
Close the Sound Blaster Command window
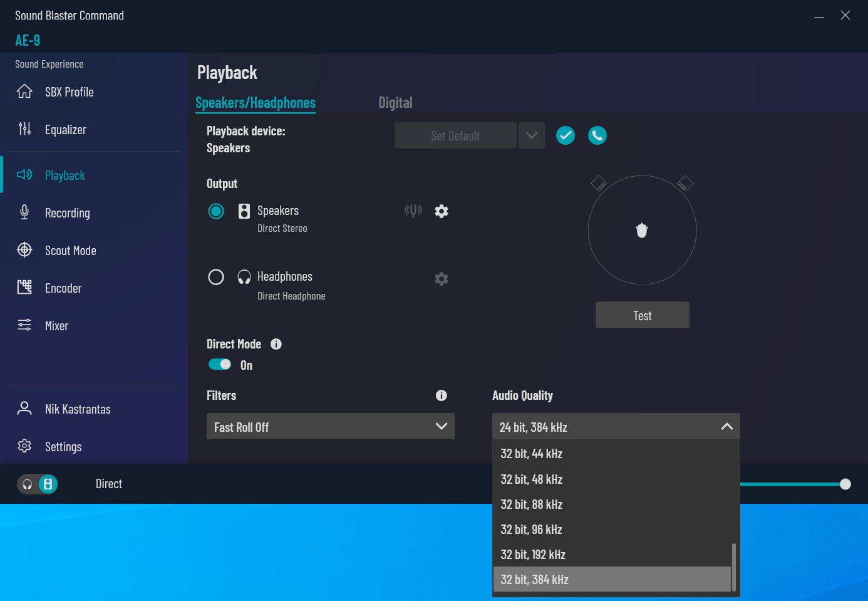pos(845,15)
